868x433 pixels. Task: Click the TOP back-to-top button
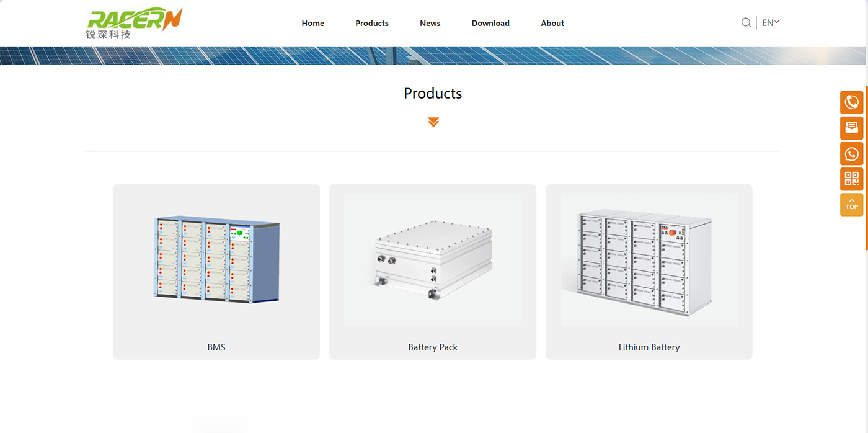[851, 205]
